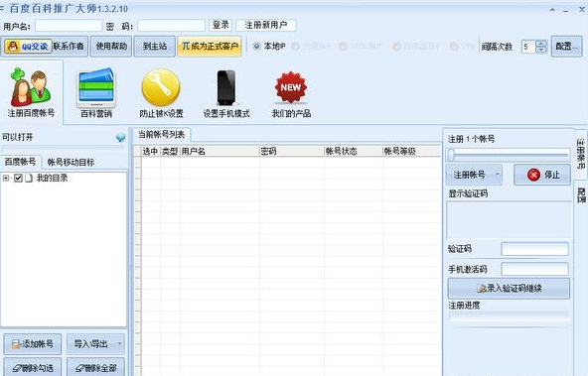Click the 删除勾选 button
The image size is (588, 376).
point(33,368)
